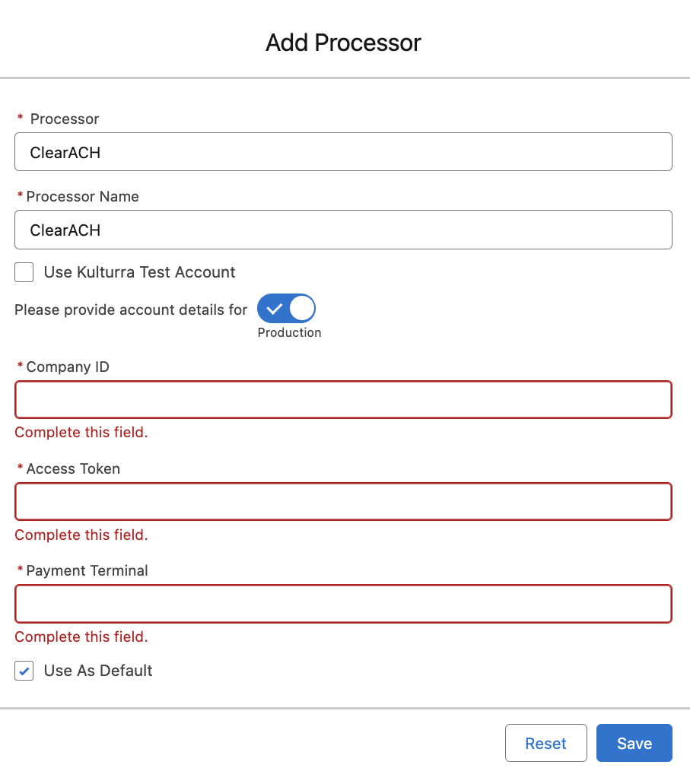Click the error message below Access Token

(81, 535)
